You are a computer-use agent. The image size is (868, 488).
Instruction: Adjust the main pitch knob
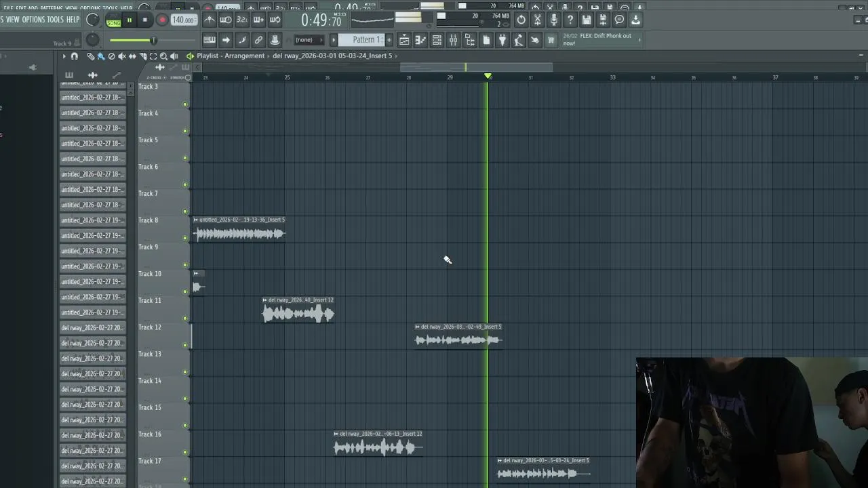(x=93, y=41)
